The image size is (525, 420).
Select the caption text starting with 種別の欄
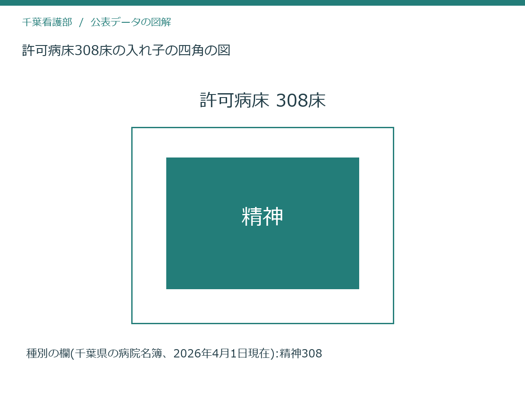[x=174, y=353]
